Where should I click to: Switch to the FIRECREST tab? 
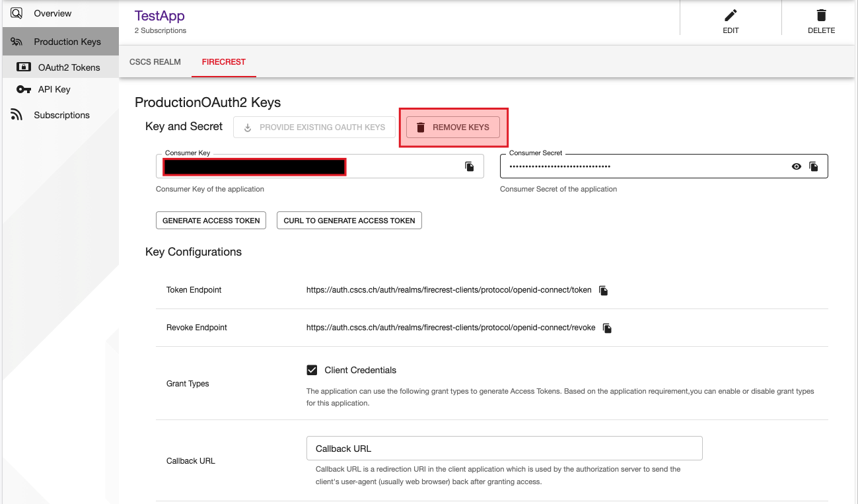point(223,61)
